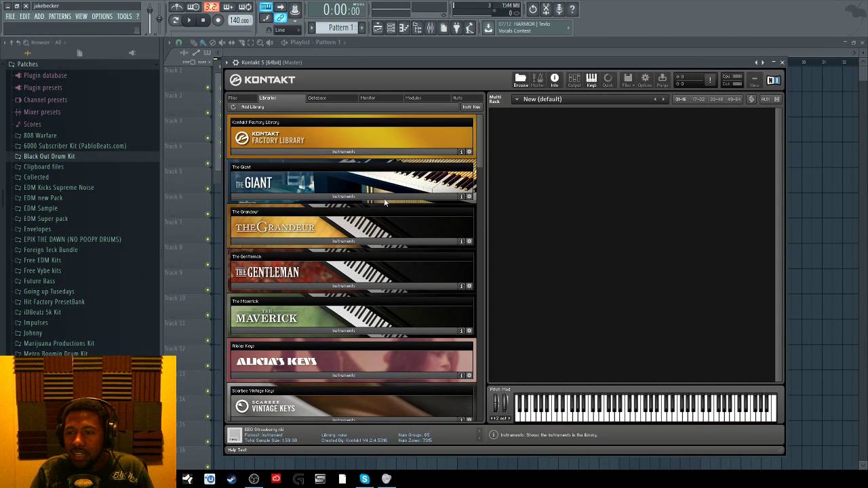Open Kontakt Purge menu
Screen dimensions: 868x488
click(x=663, y=81)
